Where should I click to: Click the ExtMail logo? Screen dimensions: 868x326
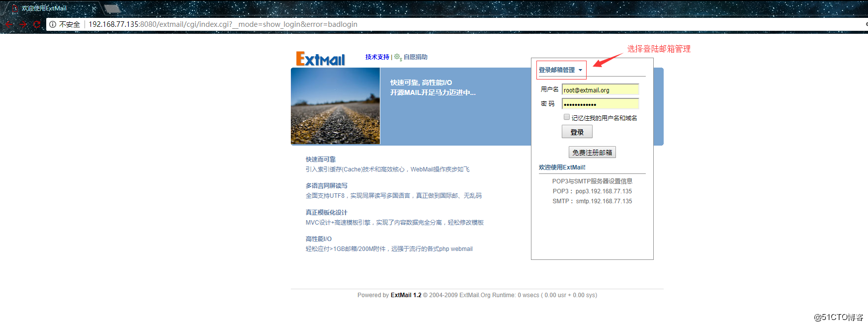pyautogui.click(x=320, y=59)
